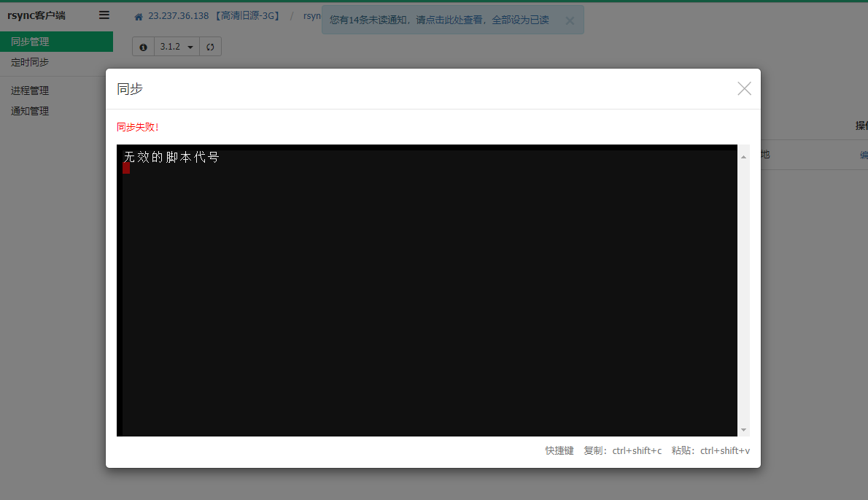
Task: Dismiss the unread notification banner
Action: 570,20
